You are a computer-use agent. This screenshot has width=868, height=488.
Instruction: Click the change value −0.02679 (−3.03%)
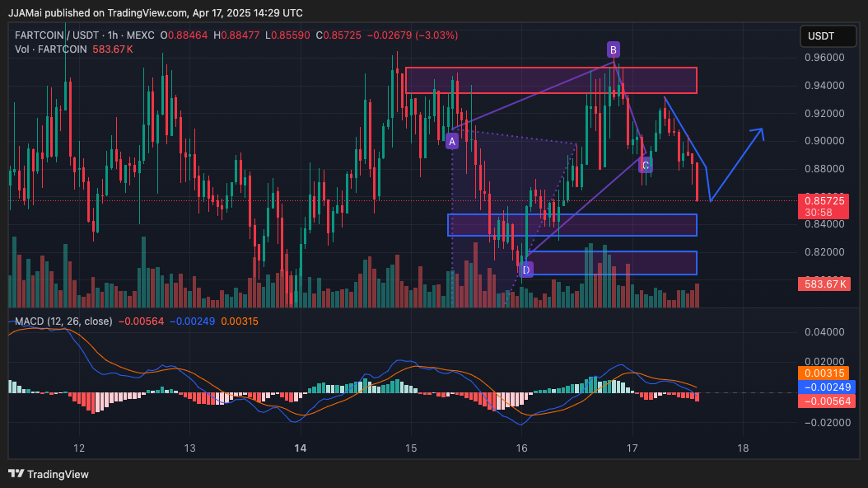tap(413, 35)
